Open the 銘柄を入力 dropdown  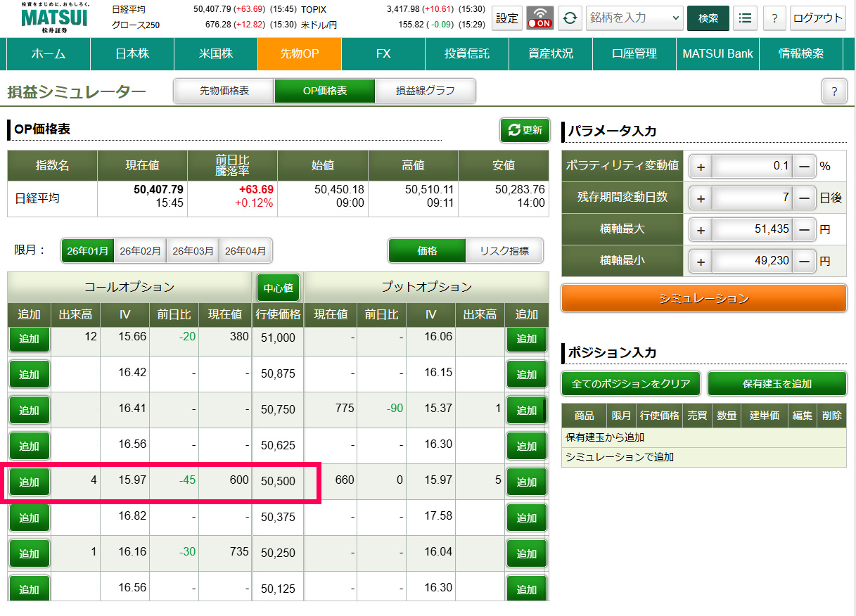tap(634, 18)
